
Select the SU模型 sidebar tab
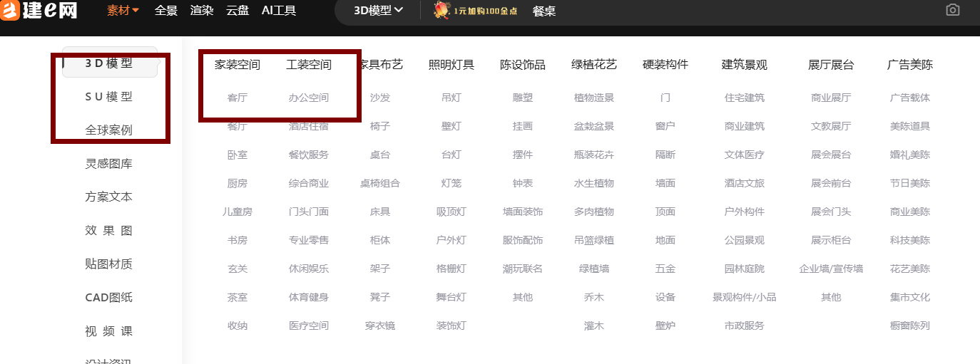click(x=108, y=97)
